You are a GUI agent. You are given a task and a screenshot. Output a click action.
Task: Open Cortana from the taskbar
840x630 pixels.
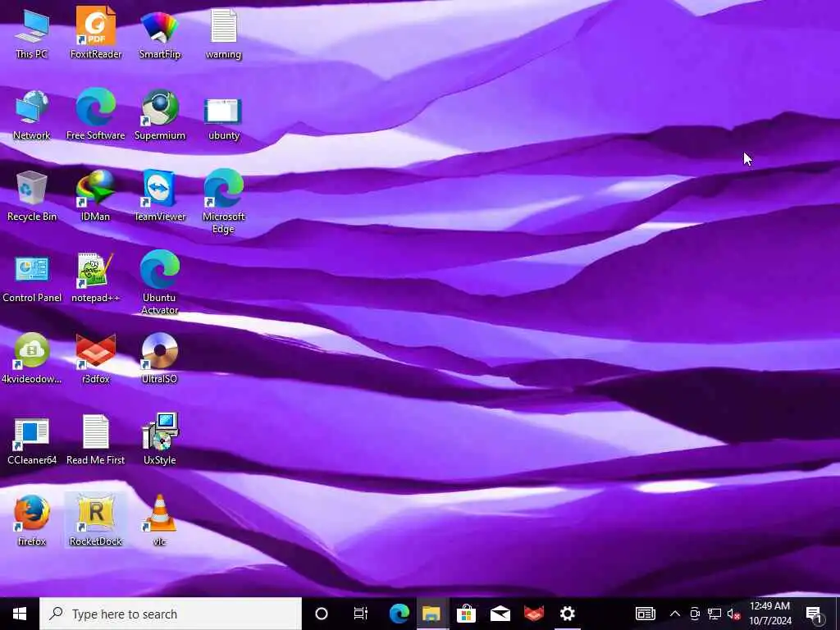coord(322,614)
